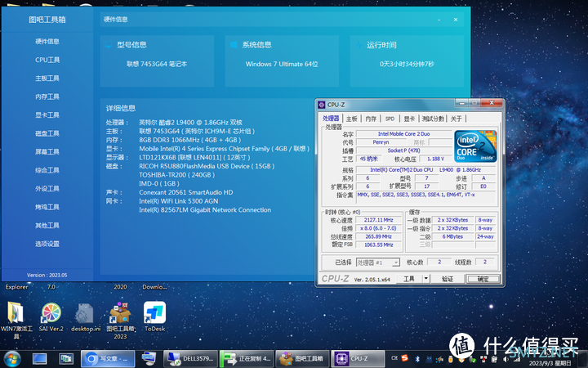Image resolution: width=588 pixels, height=368 pixels.
Task: Open the WIN7激活工具 folder on desktop
Action: coord(16,321)
